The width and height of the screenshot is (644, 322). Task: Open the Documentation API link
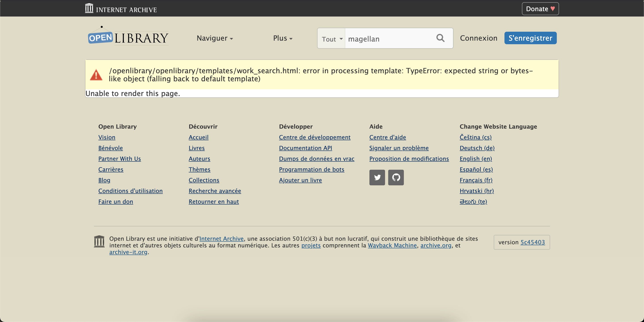tap(305, 148)
